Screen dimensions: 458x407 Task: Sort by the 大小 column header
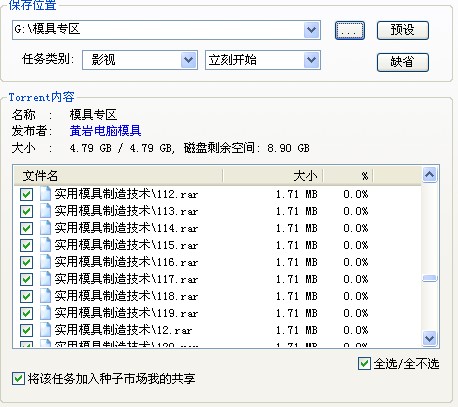273,176
